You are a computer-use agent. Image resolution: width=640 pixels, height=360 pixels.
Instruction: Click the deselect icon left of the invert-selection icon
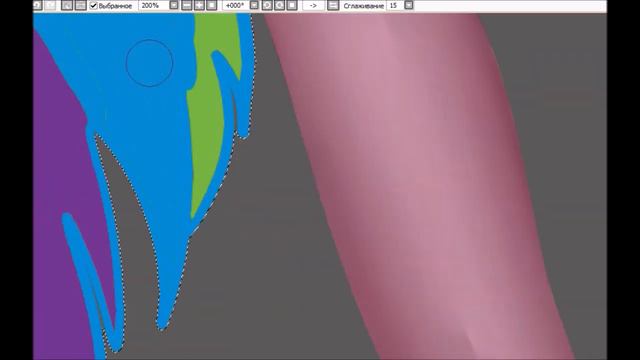click(x=67, y=5)
